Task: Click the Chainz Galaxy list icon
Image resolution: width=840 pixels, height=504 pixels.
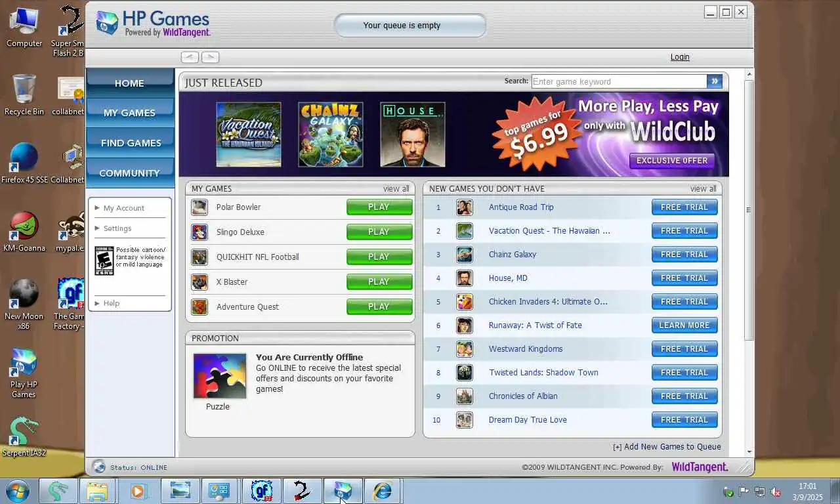Action: 465,255
